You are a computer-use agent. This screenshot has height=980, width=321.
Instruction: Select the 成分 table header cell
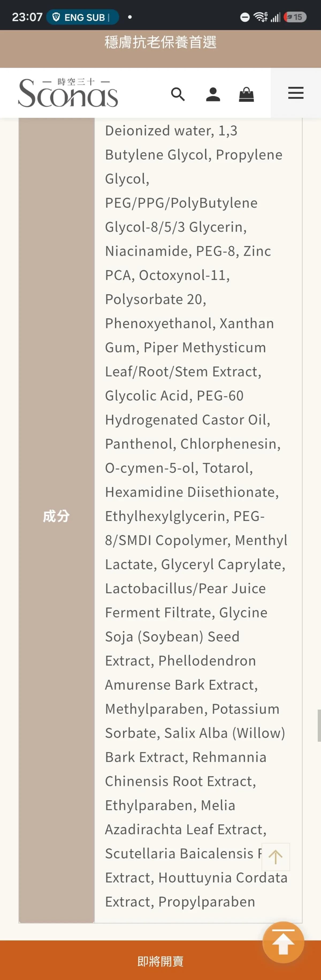(57, 516)
